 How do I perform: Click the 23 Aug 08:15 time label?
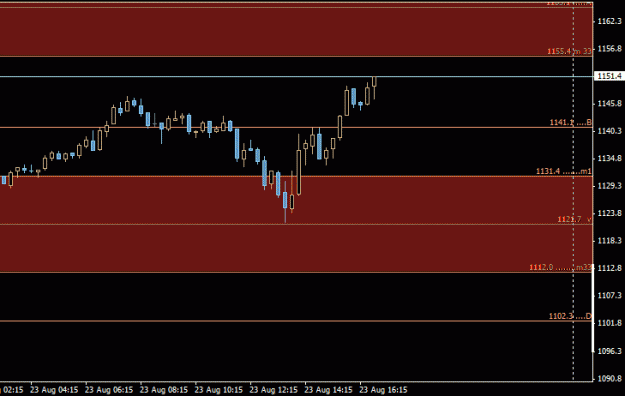pos(164,390)
